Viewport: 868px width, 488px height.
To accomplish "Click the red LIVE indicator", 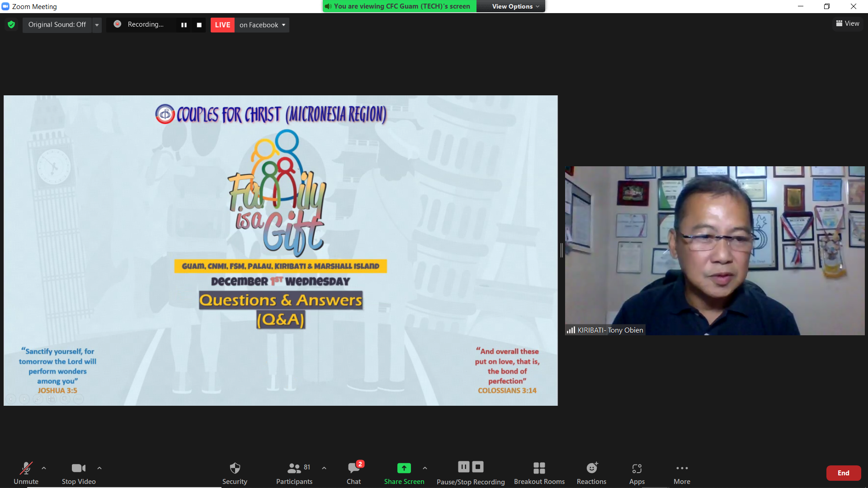I will click(x=222, y=25).
